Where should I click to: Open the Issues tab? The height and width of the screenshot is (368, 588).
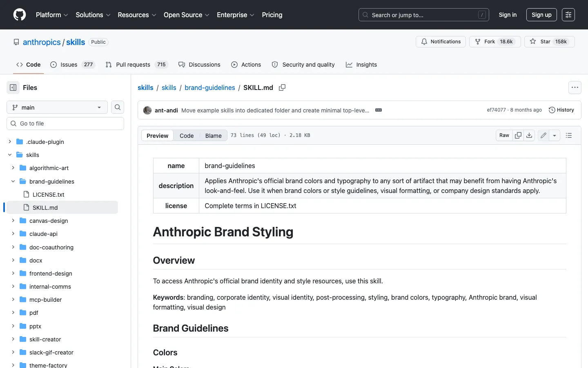pyautogui.click(x=72, y=65)
